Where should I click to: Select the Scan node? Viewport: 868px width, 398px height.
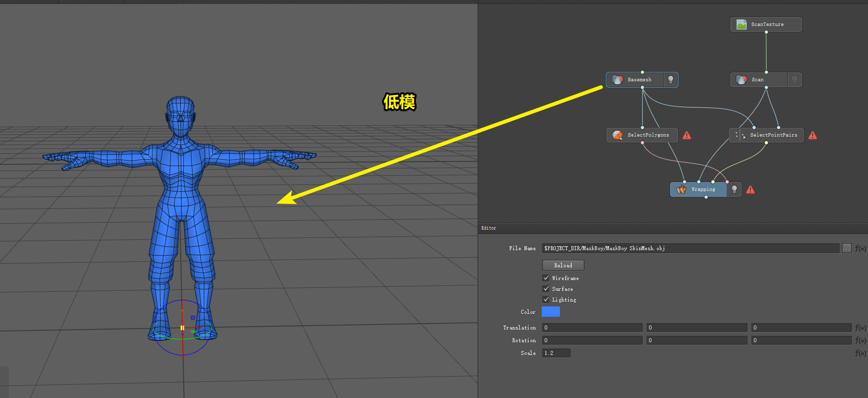pyautogui.click(x=759, y=80)
